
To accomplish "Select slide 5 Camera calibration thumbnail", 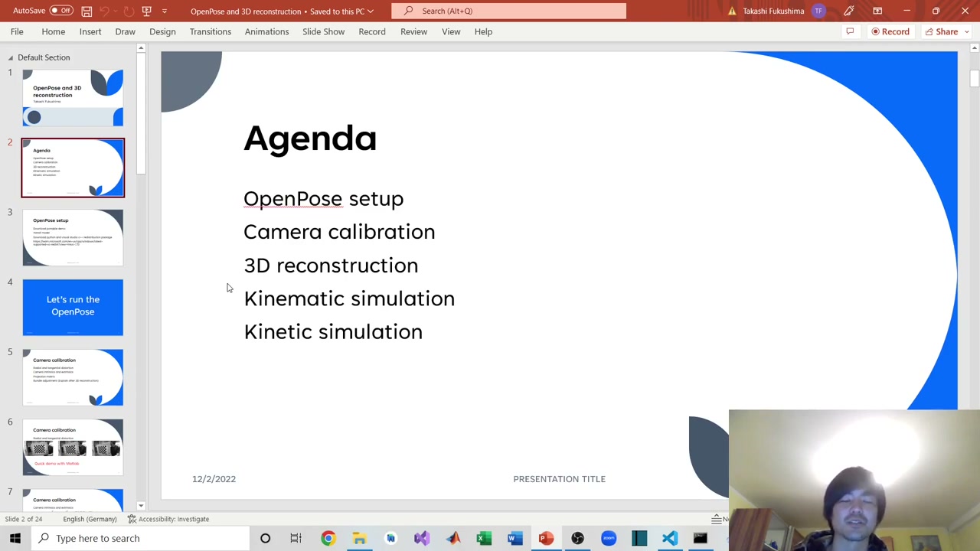I will [x=73, y=377].
